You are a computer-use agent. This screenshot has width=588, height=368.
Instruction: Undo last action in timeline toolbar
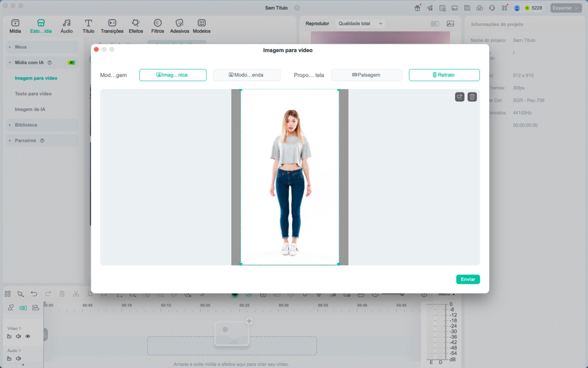(34, 294)
